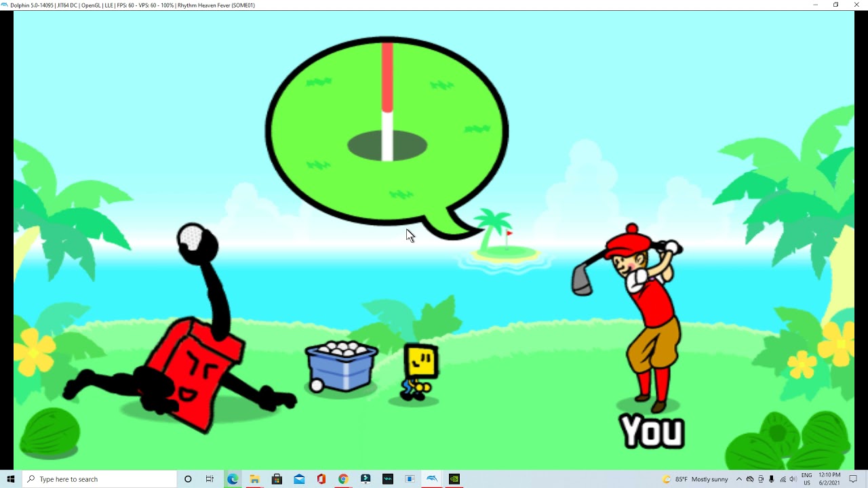Open the Windows Start menu

point(10,479)
